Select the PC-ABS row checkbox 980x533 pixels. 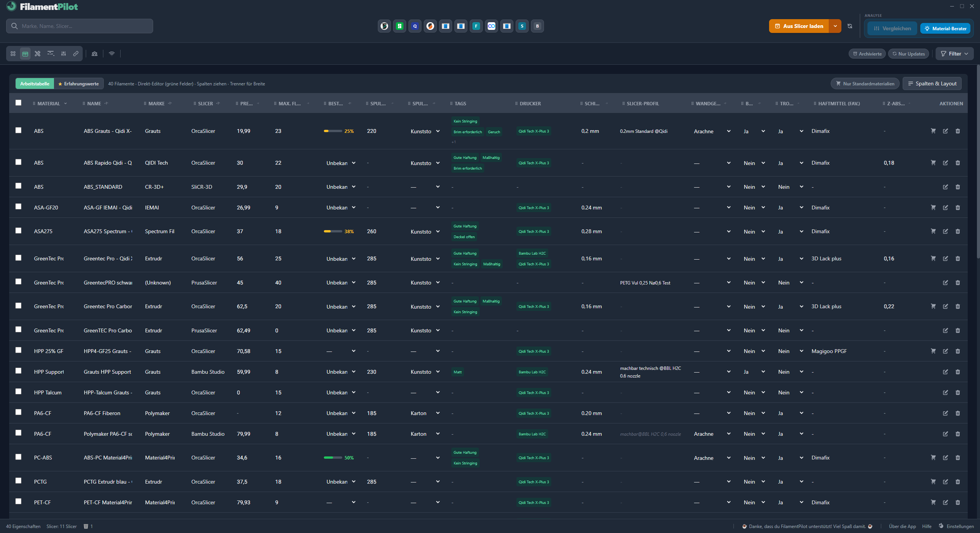[x=18, y=457]
